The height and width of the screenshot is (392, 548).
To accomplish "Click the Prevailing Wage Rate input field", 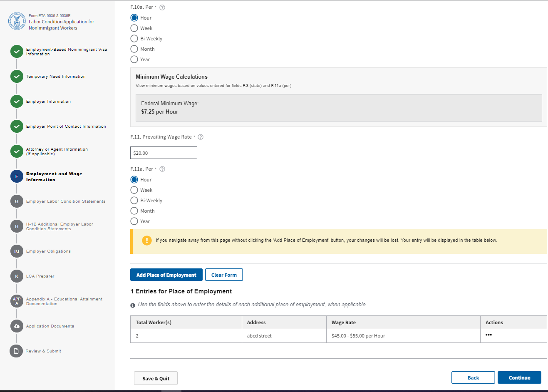I will [x=164, y=153].
